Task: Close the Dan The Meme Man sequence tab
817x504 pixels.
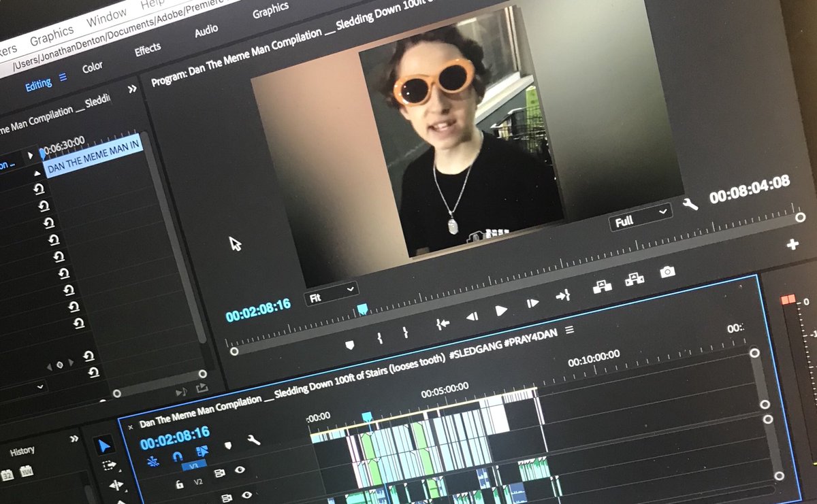Action: pyautogui.click(x=131, y=427)
